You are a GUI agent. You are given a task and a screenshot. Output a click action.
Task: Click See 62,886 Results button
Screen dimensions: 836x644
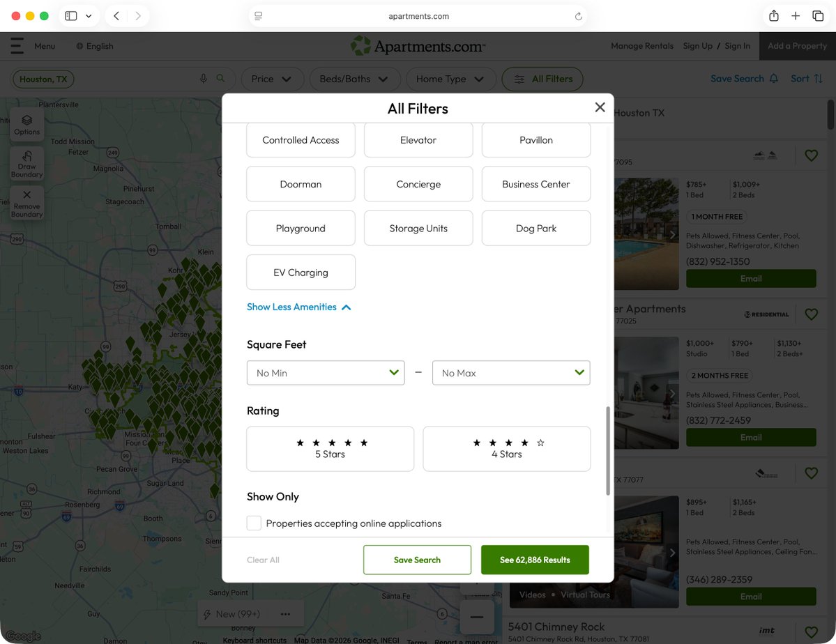point(535,560)
